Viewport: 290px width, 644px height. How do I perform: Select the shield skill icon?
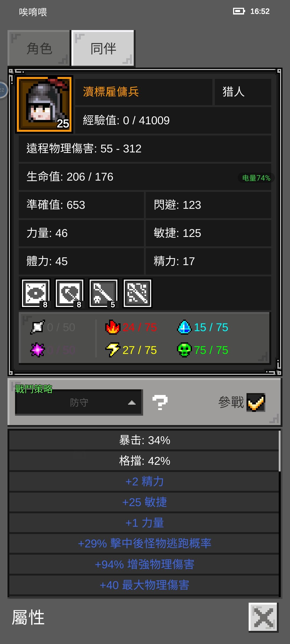click(x=70, y=293)
